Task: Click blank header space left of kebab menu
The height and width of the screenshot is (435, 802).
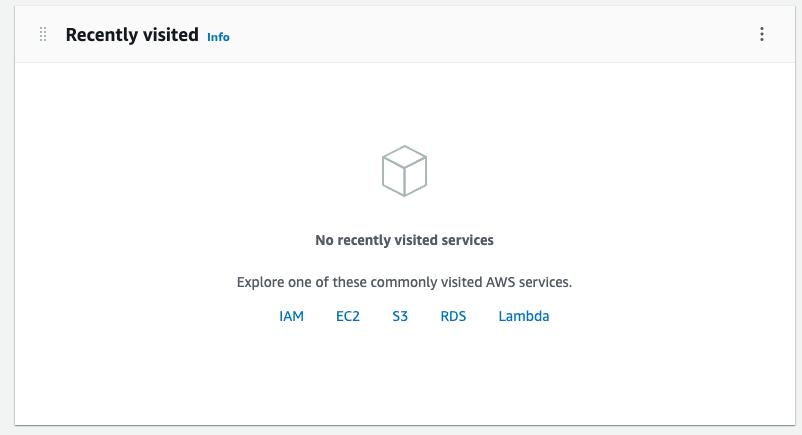Action: pos(500,35)
